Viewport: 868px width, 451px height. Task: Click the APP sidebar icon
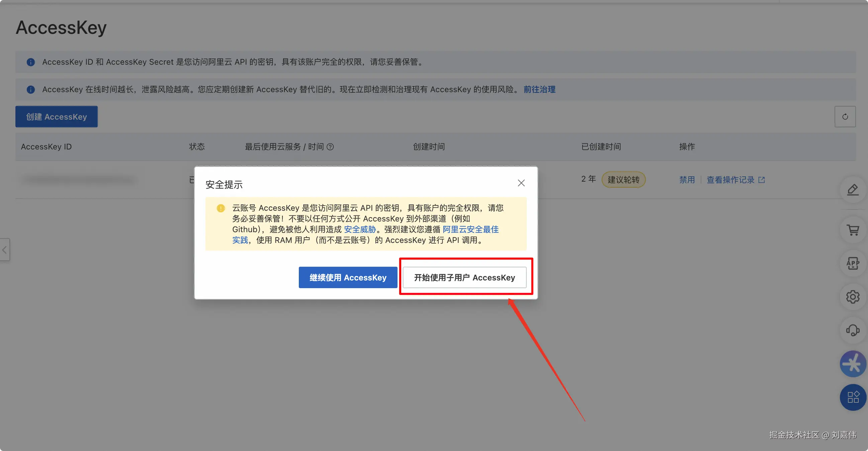tap(853, 263)
